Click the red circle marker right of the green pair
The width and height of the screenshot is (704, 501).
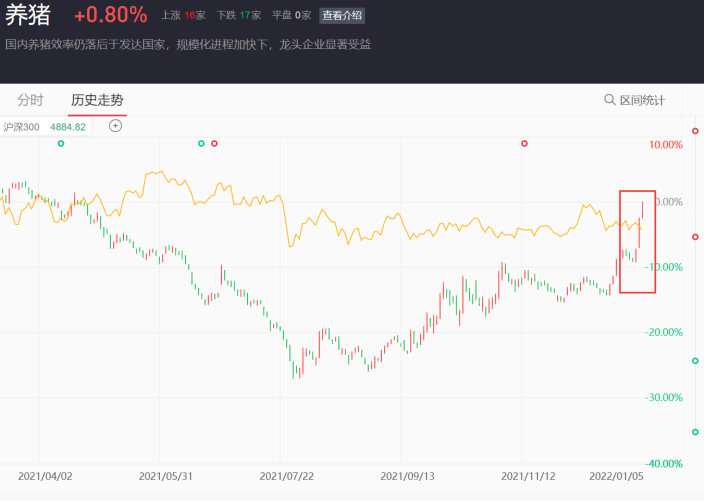(x=214, y=144)
